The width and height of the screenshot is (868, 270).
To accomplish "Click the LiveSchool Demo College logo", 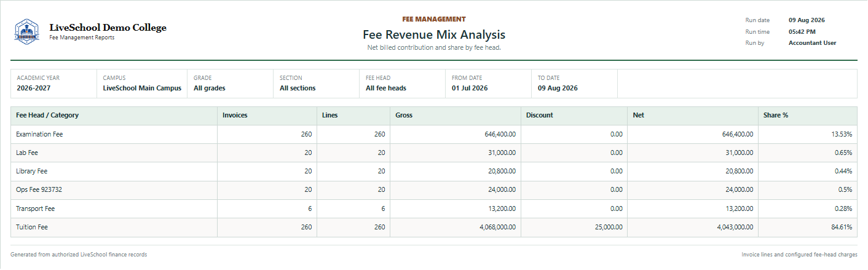I will point(26,31).
